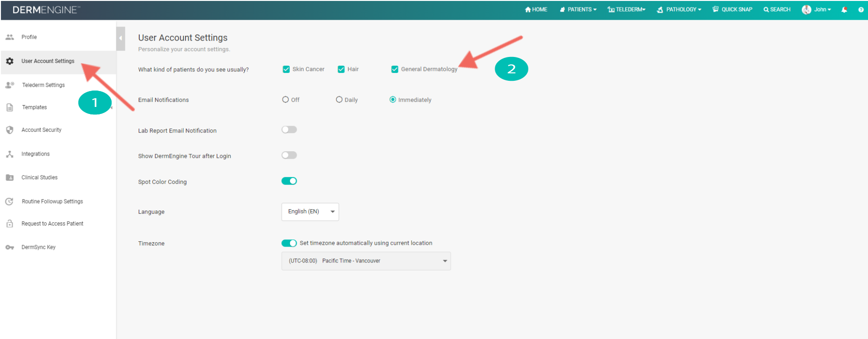Select Immediately email notifications

(x=393, y=99)
